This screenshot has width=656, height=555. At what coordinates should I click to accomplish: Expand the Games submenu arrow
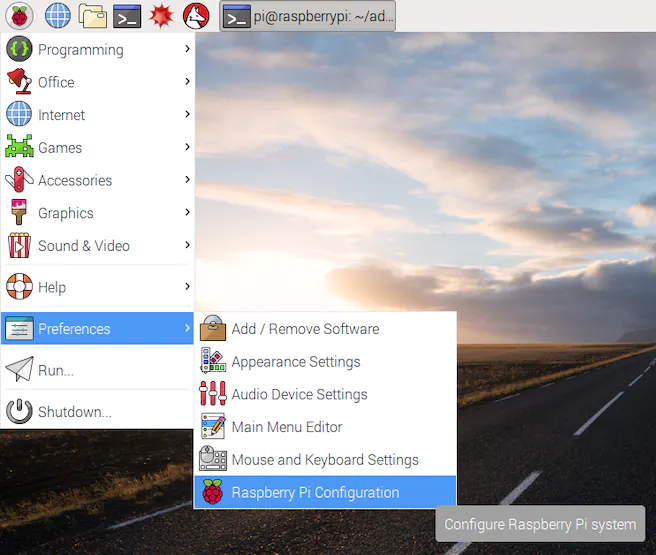187,147
